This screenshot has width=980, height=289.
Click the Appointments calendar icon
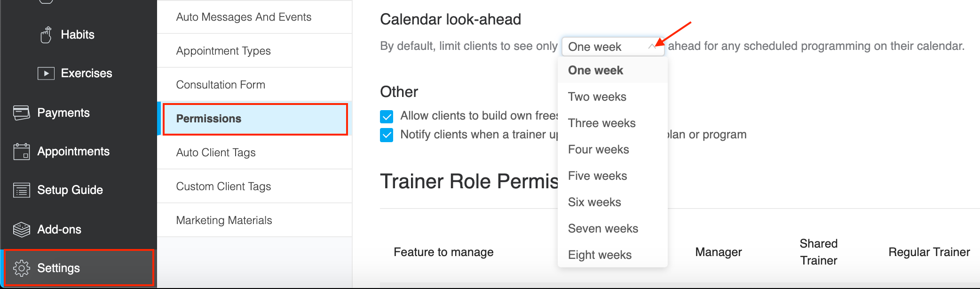(x=22, y=152)
